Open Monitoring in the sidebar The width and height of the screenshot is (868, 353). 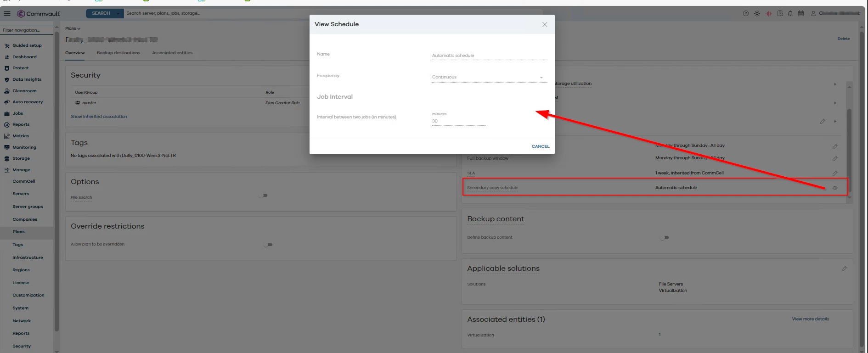24,147
